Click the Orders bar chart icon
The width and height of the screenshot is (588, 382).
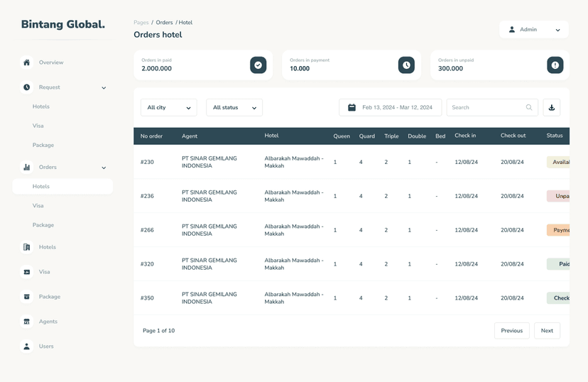click(x=26, y=167)
